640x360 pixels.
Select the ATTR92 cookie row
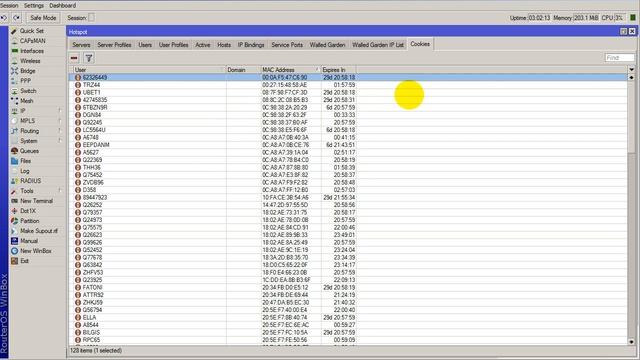tap(349, 295)
